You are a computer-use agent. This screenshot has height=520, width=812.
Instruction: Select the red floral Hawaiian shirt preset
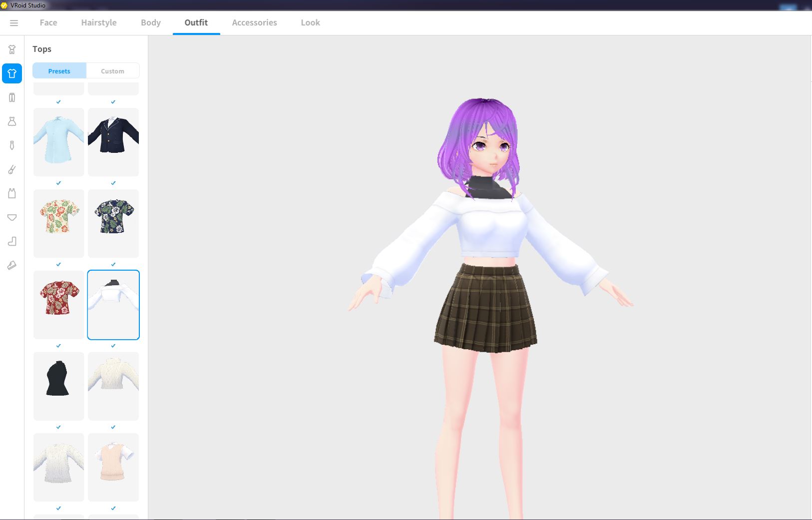coord(59,305)
